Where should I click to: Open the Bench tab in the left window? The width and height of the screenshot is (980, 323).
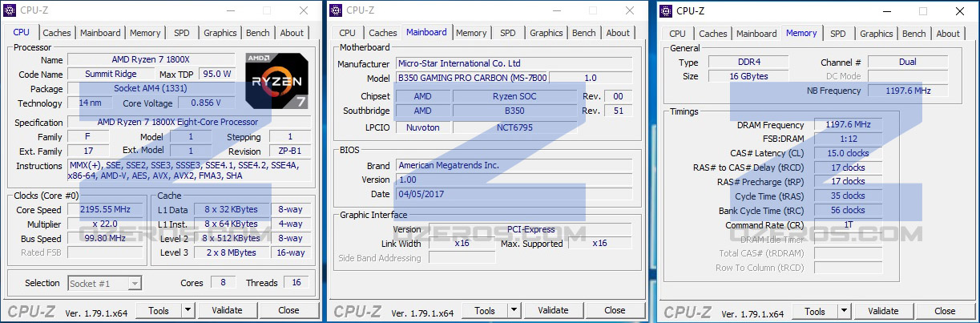(x=257, y=33)
